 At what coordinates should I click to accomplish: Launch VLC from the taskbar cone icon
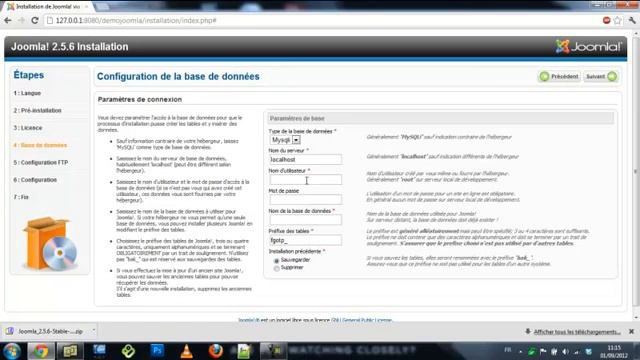pos(187,351)
